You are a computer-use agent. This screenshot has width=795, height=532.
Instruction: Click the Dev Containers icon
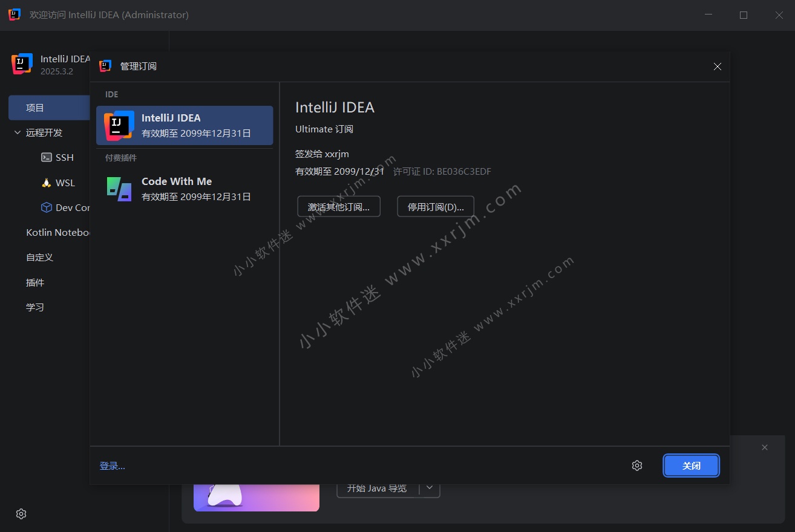pos(47,207)
